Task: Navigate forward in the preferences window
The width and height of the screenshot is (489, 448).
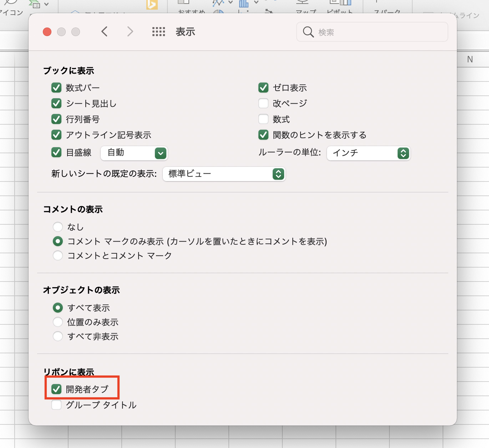Action: 130,32
